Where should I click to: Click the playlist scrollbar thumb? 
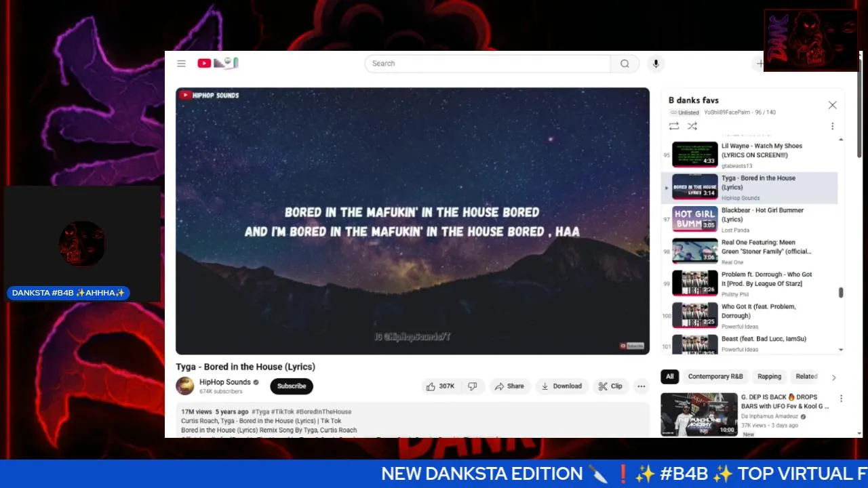(x=841, y=293)
